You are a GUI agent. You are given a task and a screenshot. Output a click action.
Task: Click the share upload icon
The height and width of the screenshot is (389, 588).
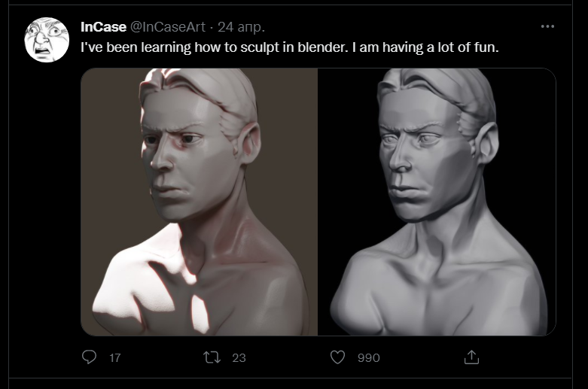(x=471, y=357)
